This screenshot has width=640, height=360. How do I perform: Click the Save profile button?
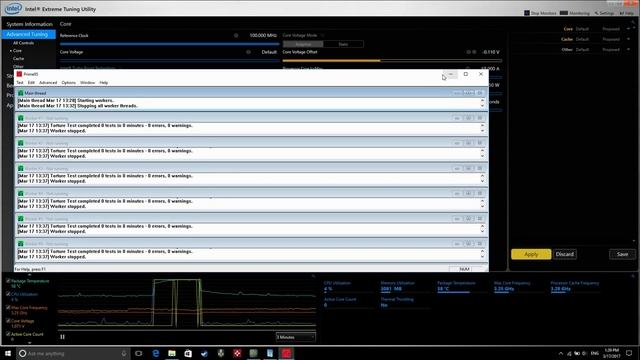click(622, 254)
